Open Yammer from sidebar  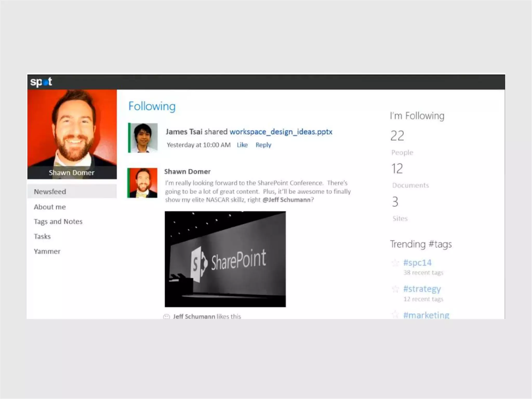click(47, 251)
